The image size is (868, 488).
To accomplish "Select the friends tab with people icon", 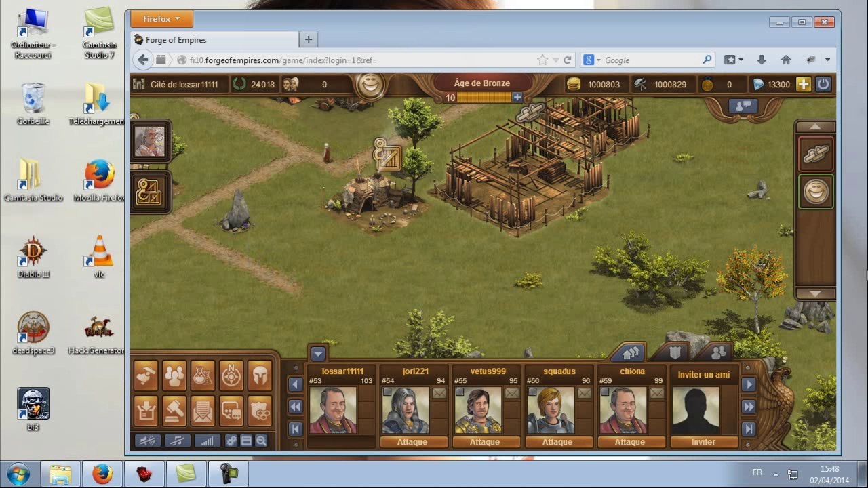I will pyautogui.click(x=718, y=352).
